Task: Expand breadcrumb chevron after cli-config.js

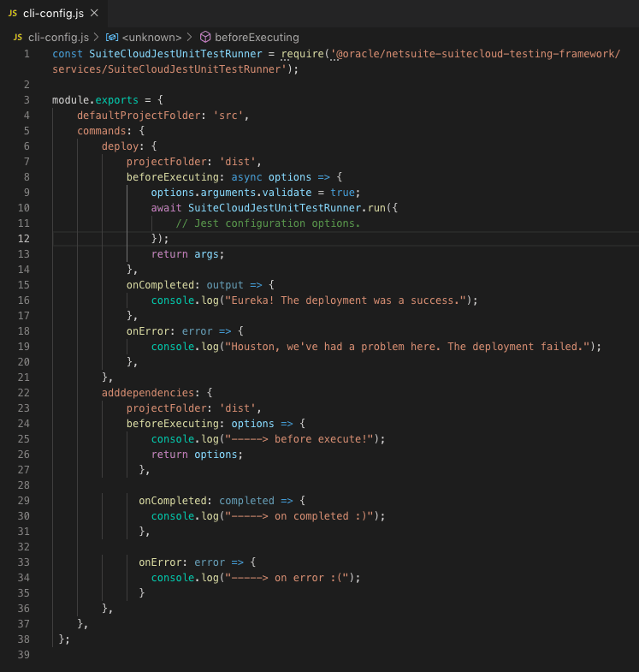Action: pos(97,38)
